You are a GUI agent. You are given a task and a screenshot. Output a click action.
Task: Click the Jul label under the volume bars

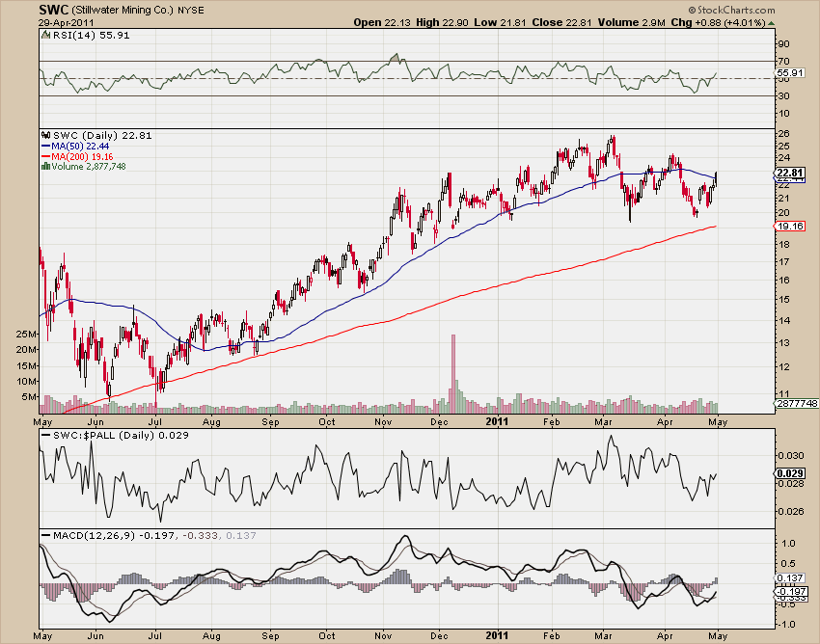155,422
